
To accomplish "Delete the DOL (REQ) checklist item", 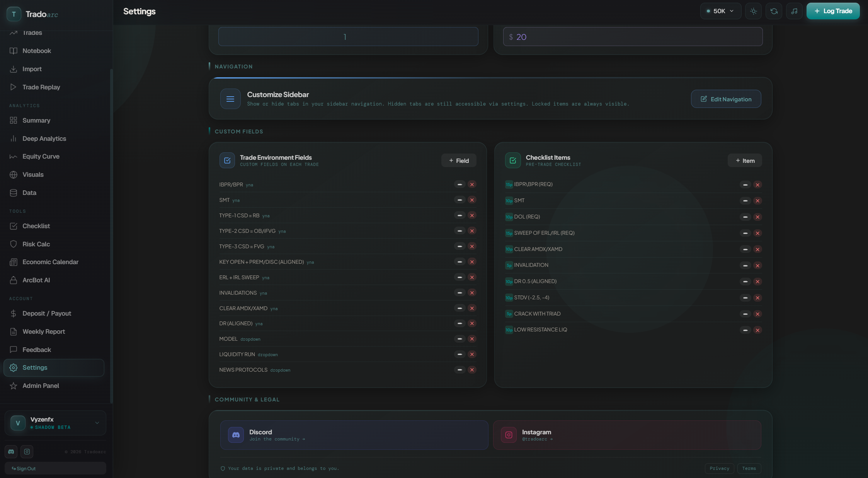I will click(x=757, y=217).
